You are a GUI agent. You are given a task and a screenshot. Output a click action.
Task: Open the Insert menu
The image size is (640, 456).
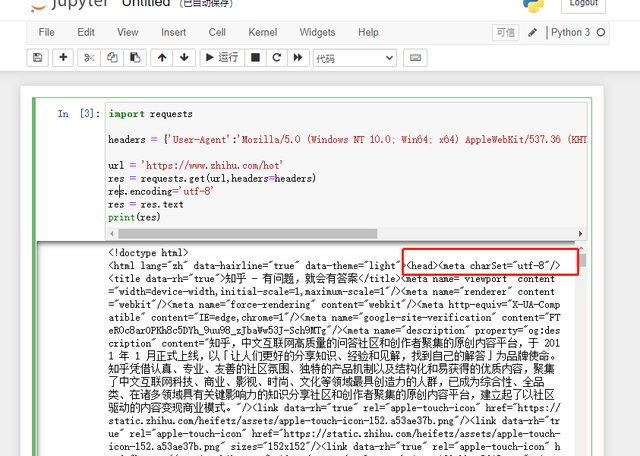(173, 32)
